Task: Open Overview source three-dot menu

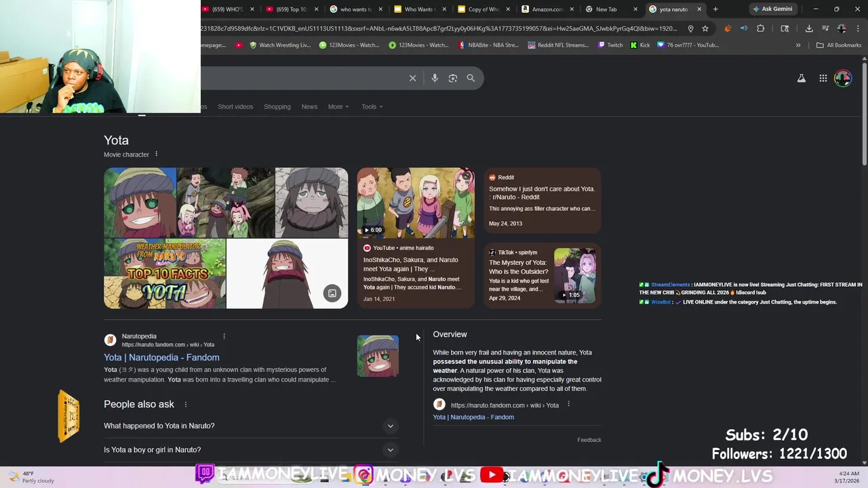Action: (x=568, y=404)
